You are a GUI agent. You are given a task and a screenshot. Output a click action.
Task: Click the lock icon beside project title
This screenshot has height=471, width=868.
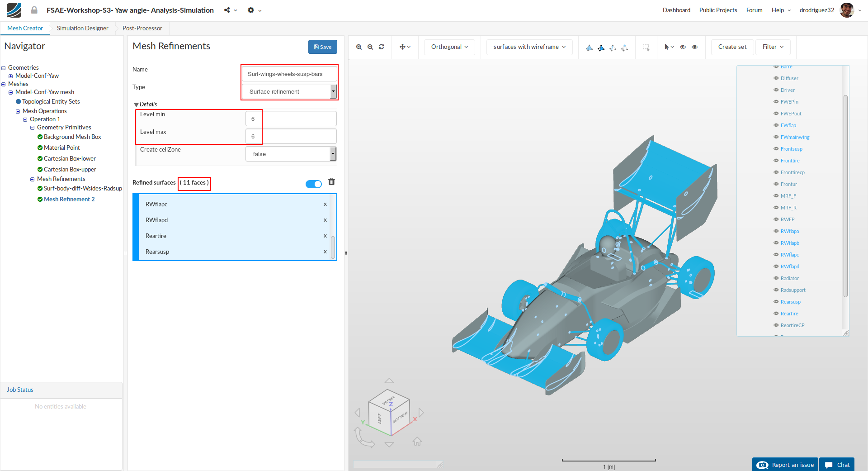(34, 10)
